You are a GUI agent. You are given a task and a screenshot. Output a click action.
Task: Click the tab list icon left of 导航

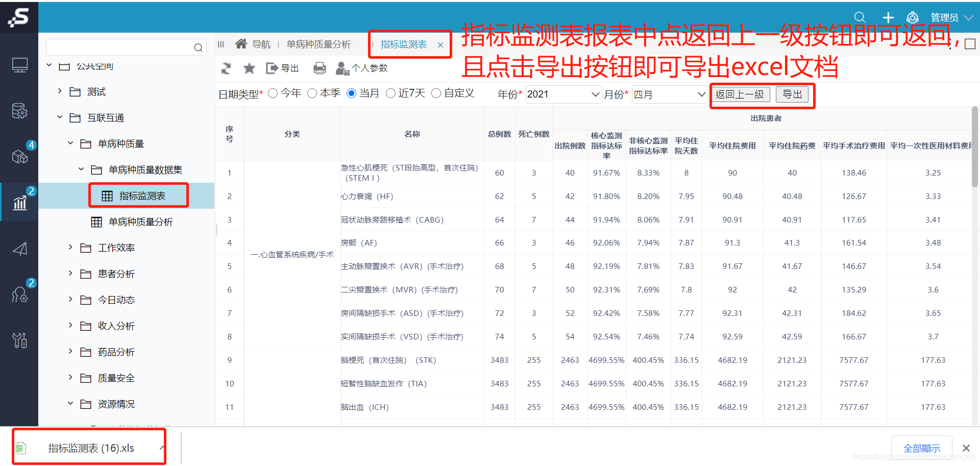pyautogui.click(x=221, y=44)
